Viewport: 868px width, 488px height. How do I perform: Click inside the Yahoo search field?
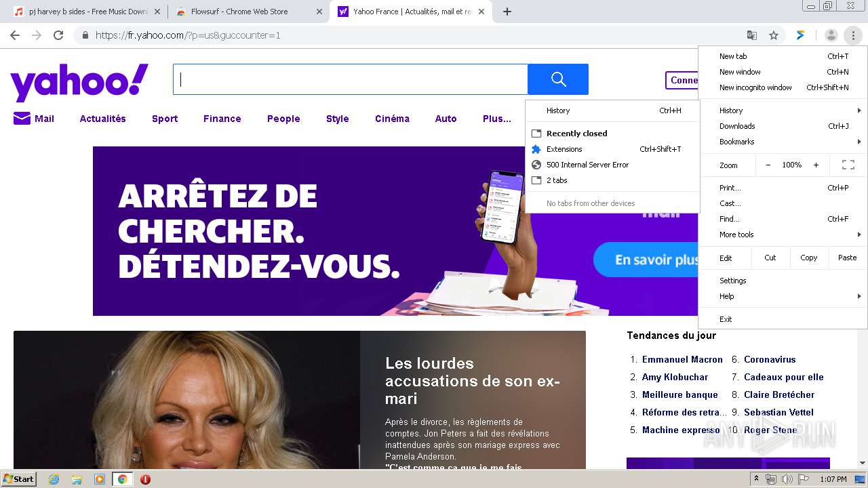(350, 79)
